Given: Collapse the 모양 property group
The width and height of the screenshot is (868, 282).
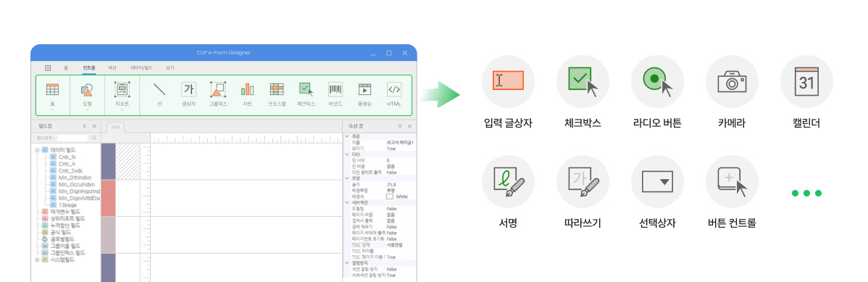Looking at the screenshot, I should pos(347,178).
